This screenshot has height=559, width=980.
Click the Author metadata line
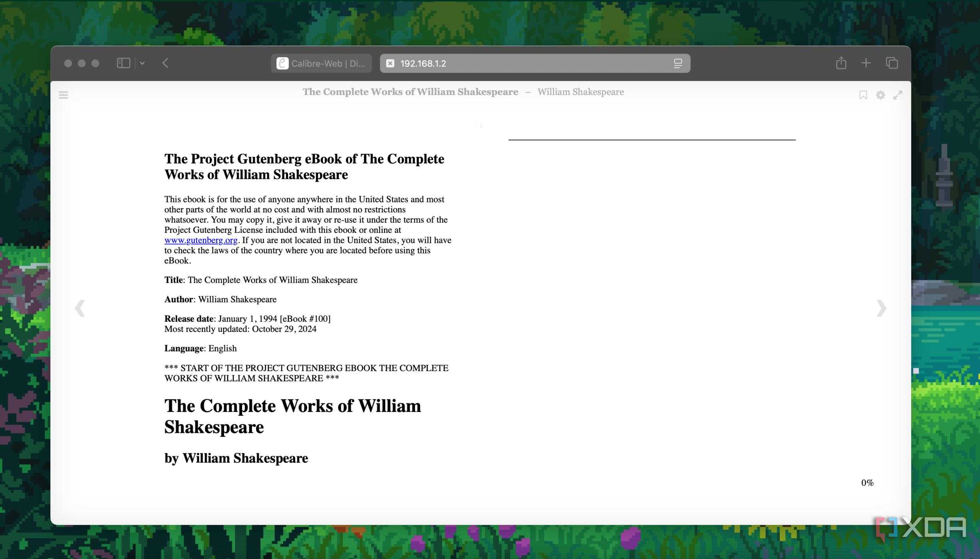pyautogui.click(x=221, y=299)
